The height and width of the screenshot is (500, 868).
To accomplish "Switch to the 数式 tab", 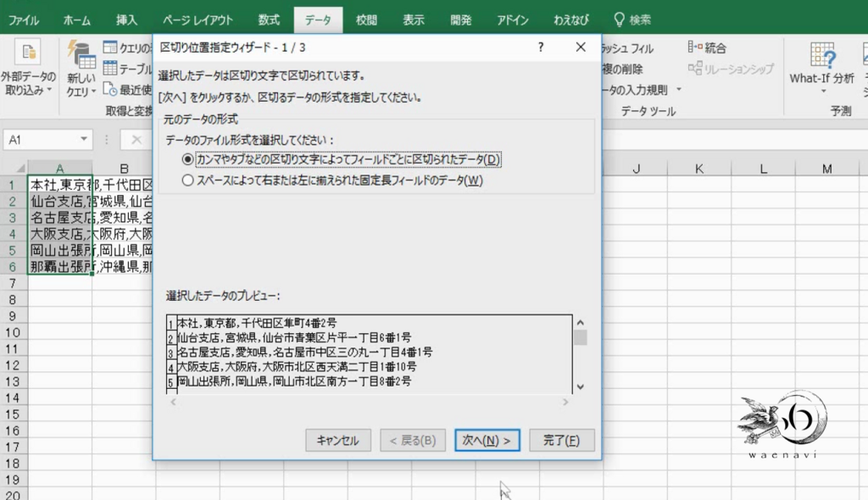I will (x=269, y=20).
